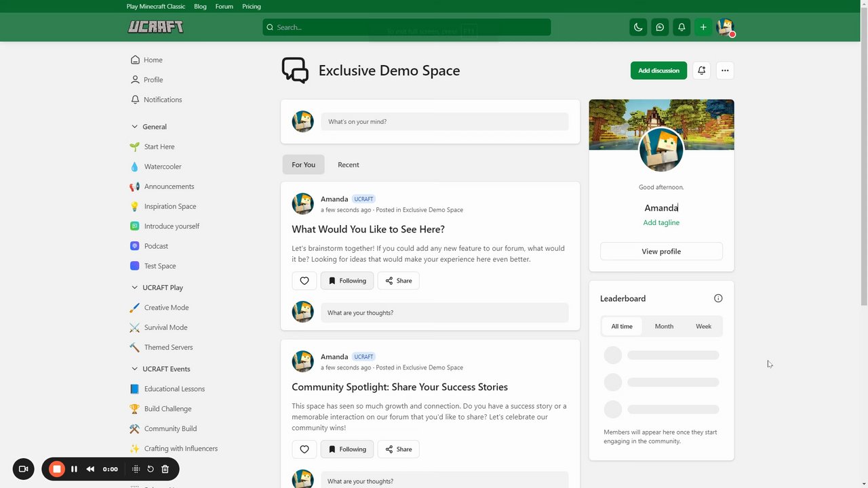The image size is (868, 488).
Task: Show Leaderboard info icon
Action: 718,298
